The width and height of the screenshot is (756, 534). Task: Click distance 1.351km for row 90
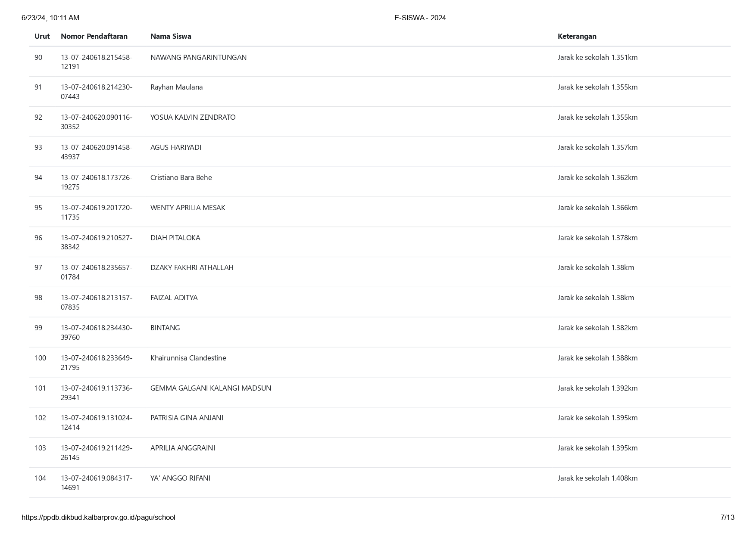coord(597,57)
